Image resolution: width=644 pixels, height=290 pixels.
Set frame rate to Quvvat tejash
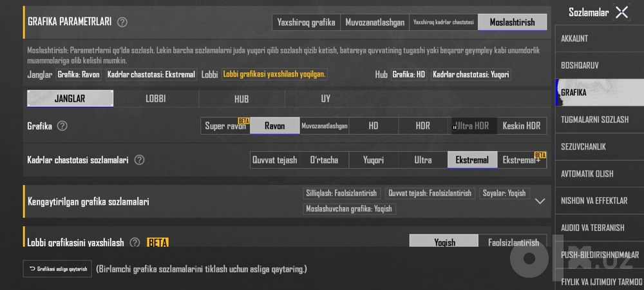tap(275, 160)
